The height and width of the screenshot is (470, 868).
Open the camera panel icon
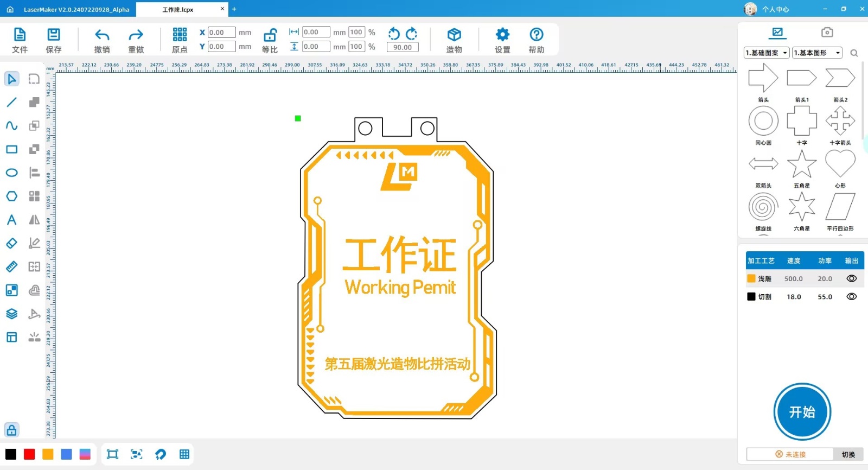(827, 33)
